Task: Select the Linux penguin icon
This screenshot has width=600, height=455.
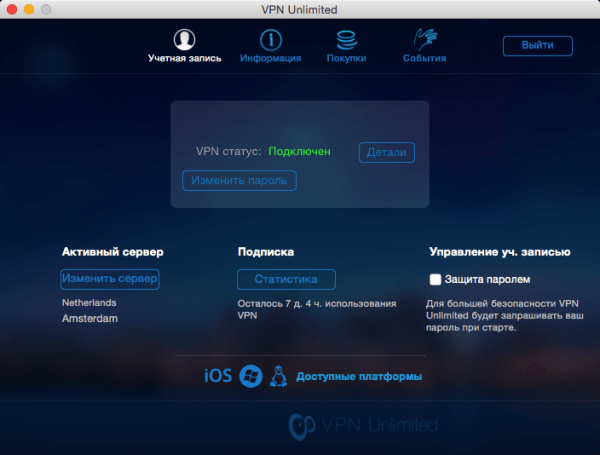Action: click(x=279, y=376)
